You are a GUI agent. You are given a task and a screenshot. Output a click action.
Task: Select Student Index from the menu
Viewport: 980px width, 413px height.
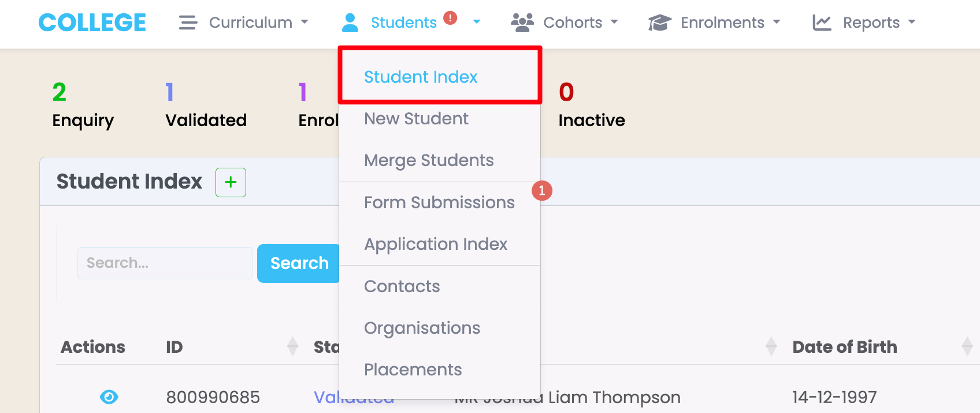(x=421, y=77)
